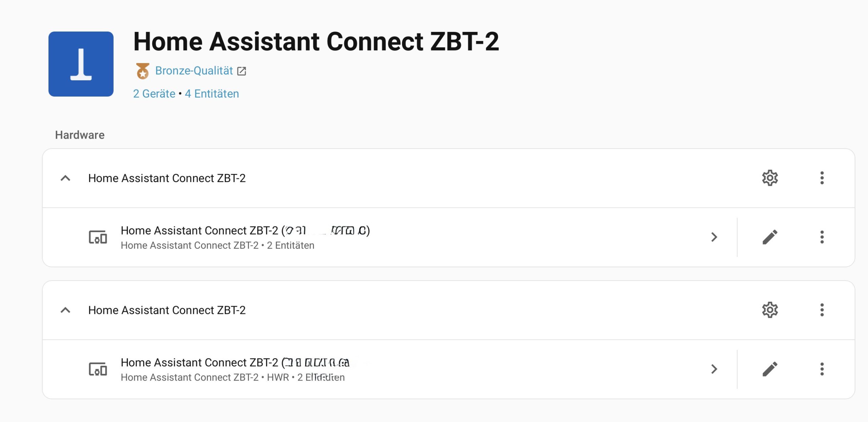Click the external link icon beside Bronze-Qualität
868x422 pixels.
click(241, 71)
